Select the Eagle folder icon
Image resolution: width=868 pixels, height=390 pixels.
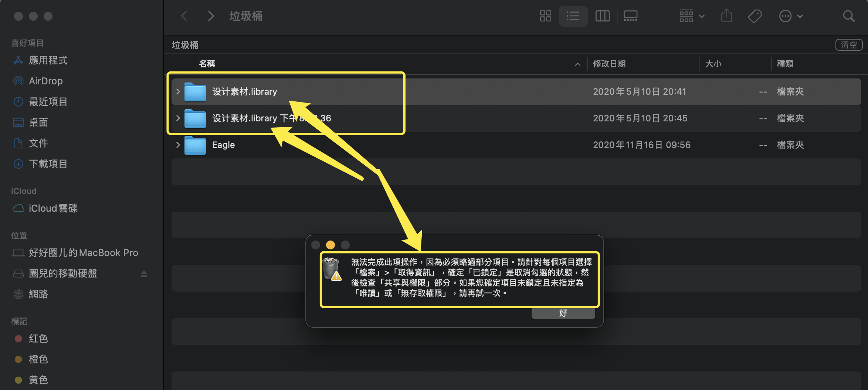(x=195, y=145)
